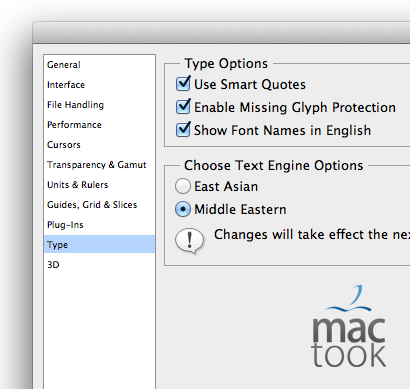The height and width of the screenshot is (389, 410).
Task: Select the East Asian radio button
Action: pos(183,186)
